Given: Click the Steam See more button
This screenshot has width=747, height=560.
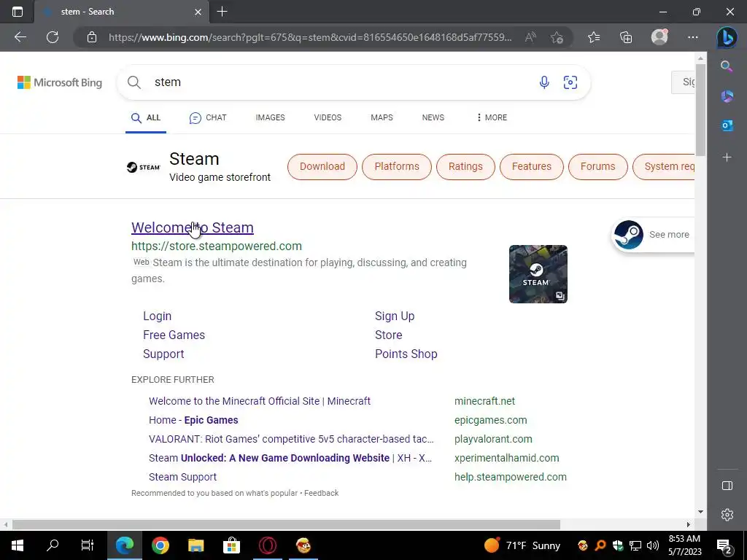Looking at the screenshot, I should pyautogui.click(x=653, y=235).
